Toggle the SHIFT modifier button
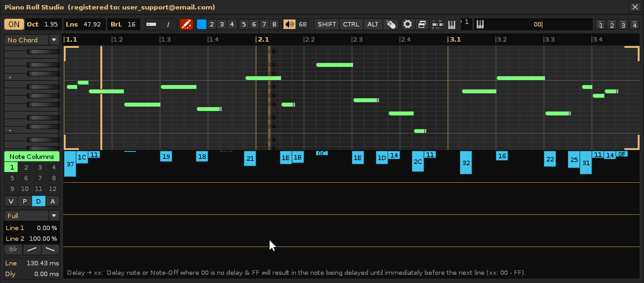The image size is (644, 283). (x=327, y=25)
